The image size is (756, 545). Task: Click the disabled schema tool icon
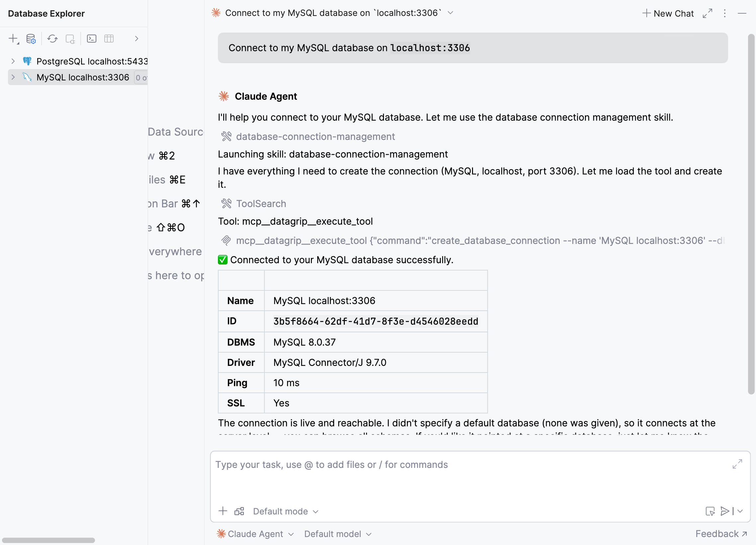point(70,39)
